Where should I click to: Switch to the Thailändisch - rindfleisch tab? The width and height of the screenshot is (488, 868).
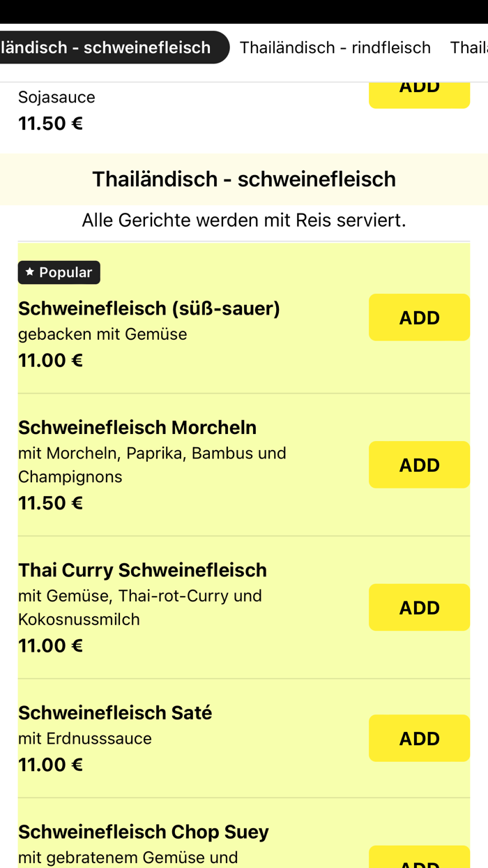[335, 47]
